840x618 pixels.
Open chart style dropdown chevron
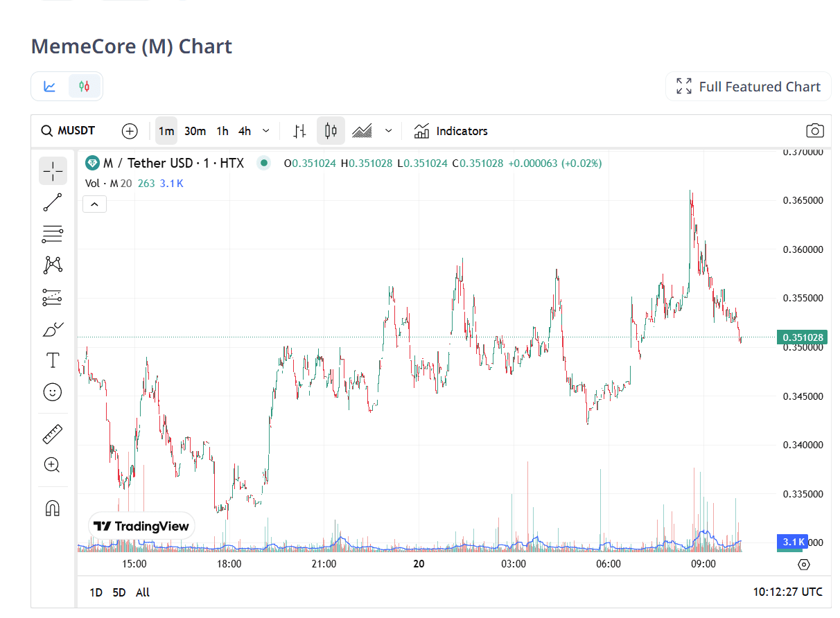click(x=389, y=131)
